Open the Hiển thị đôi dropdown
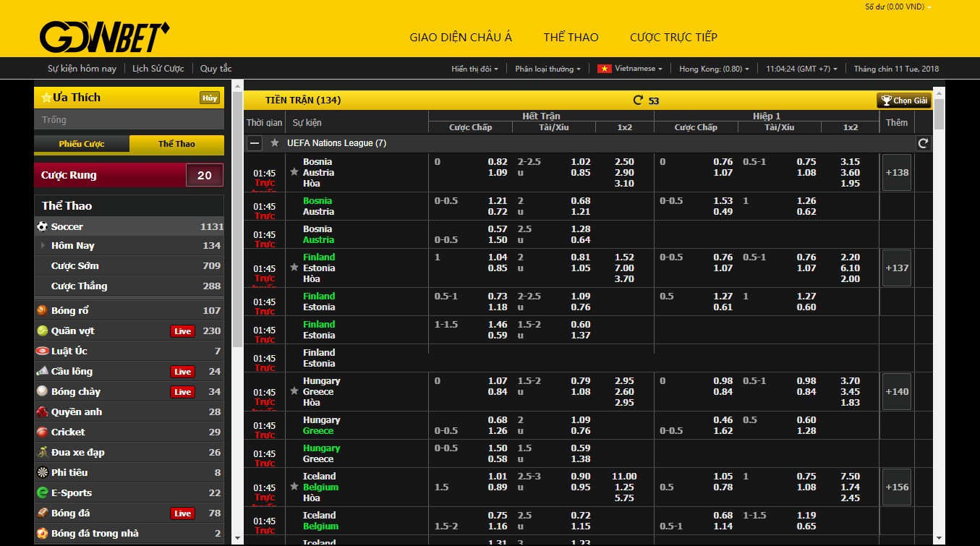The height and width of the screenshot is (546, 980). 474,69
